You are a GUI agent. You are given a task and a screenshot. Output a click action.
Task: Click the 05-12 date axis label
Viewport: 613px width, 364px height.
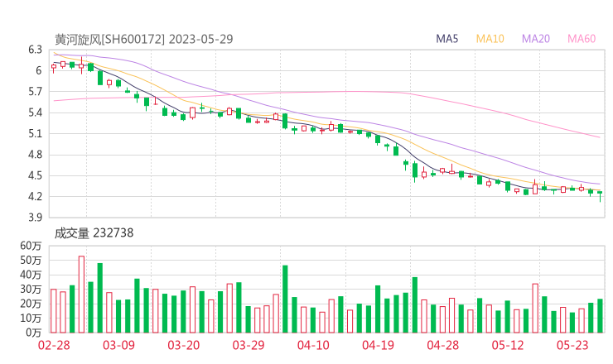point(508,345)
